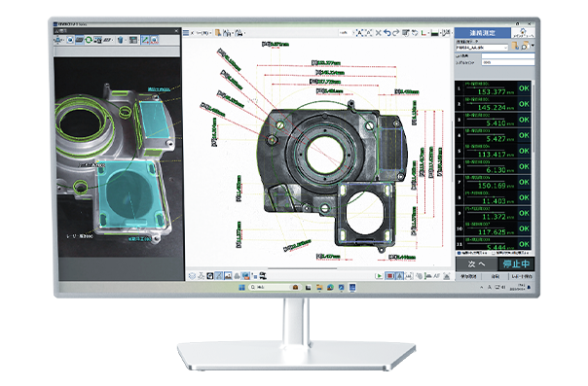Show hidden system tray icons chevron
The height and width of the screenshot is (386, 588).
482,287
